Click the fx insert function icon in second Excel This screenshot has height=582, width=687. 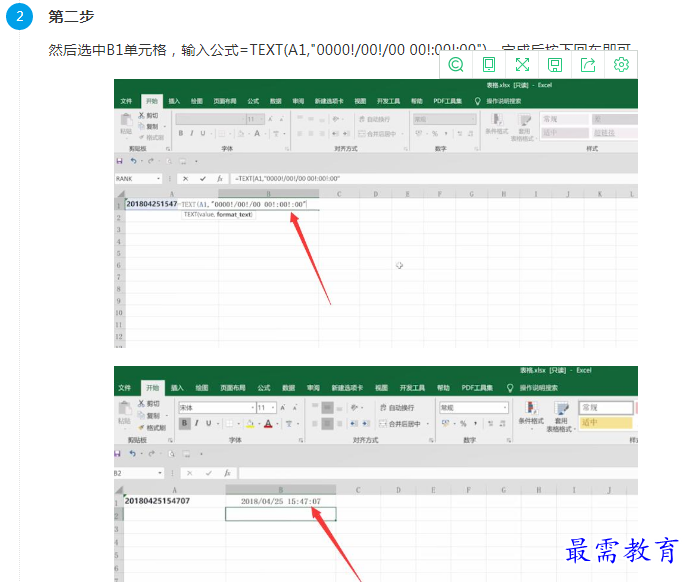pos(227,473)
